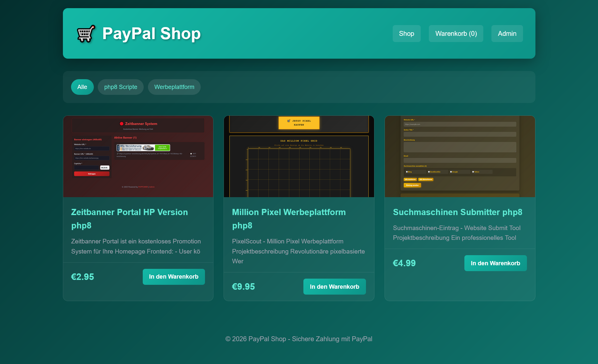The width and height of the screenshot is (598, 364).
Task: Open the Warenkorb (0) cart
Action: point(456,33)
